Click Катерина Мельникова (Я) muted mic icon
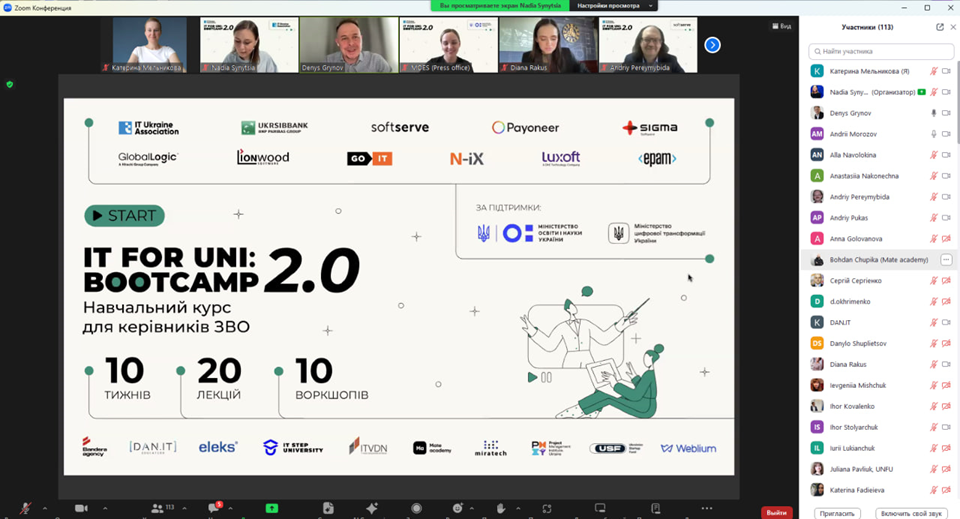This screenshot has height=519, width=960. pos(934,71)
